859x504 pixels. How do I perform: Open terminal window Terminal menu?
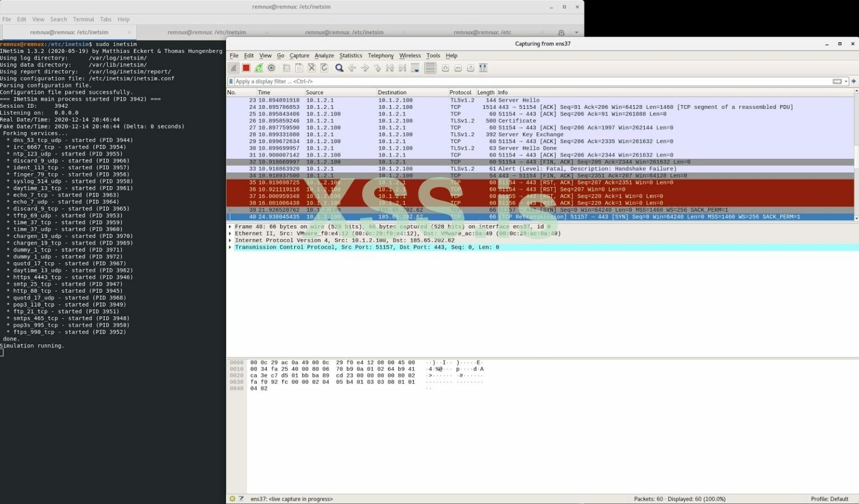tap(83, 19)
